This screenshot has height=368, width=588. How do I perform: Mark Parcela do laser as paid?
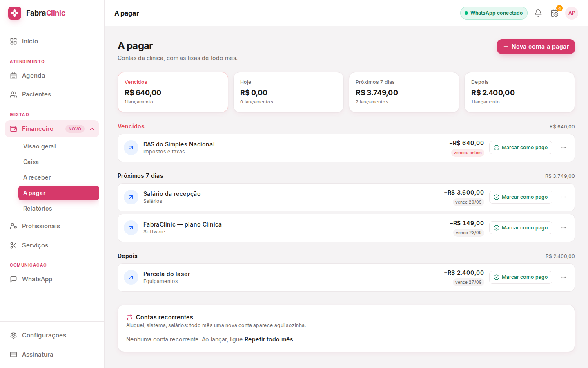click(521, 277)
